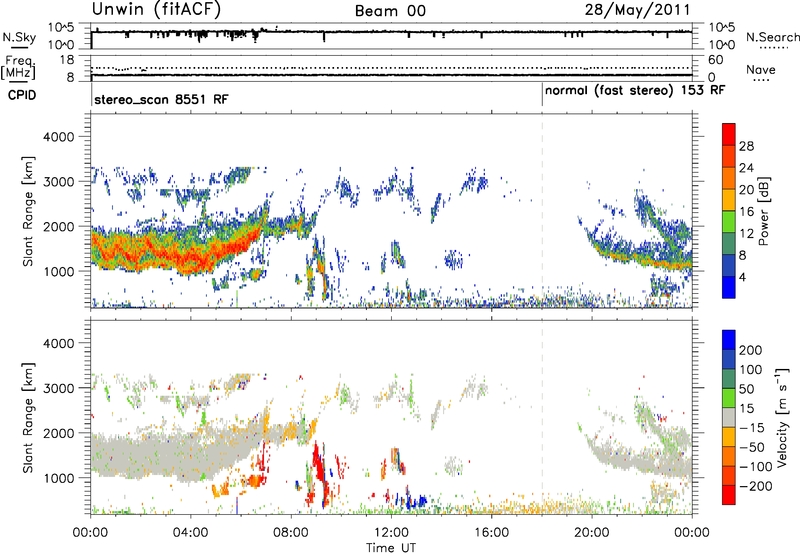Click the 'Beam 00' heading

tap(390, 11)
